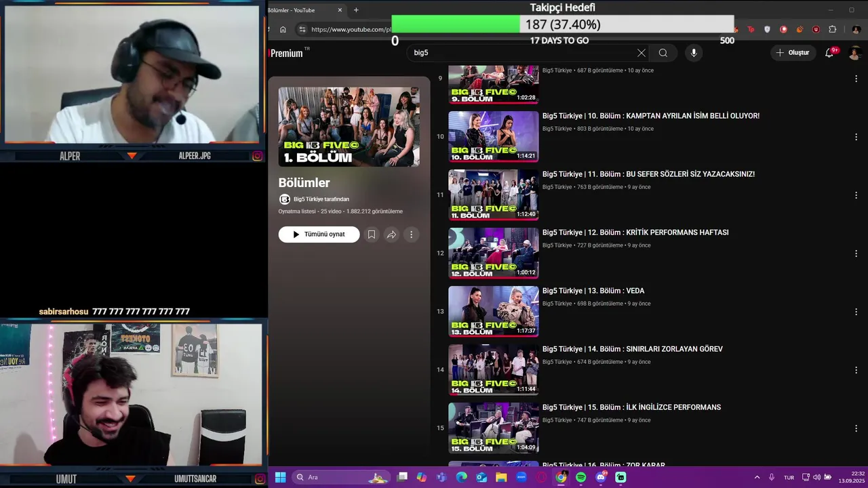Open the clock showing 22:32
Image resolution: width=868 pixels, height=488 pixels.
(x=851, y=477)
